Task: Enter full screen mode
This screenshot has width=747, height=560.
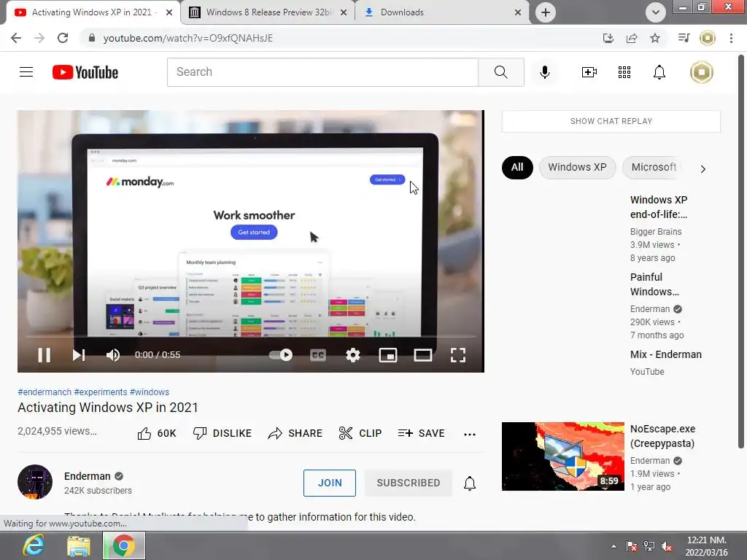Action: click(x=458, y=355)
